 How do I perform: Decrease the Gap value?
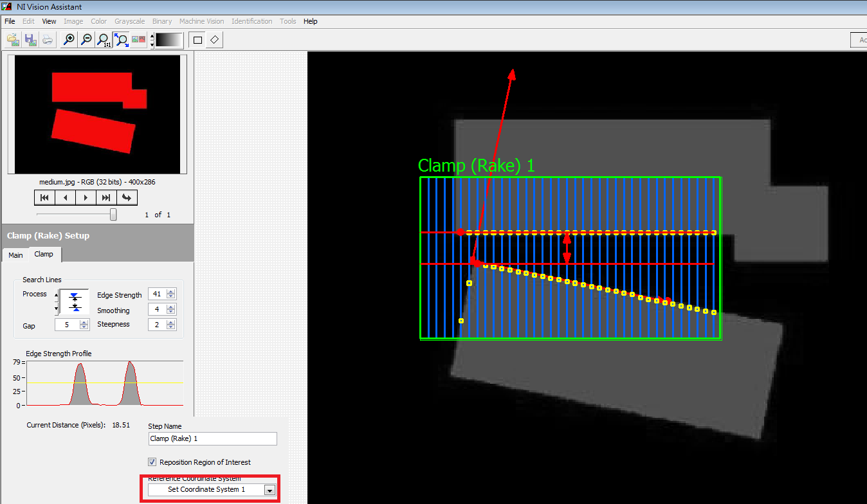84,327
